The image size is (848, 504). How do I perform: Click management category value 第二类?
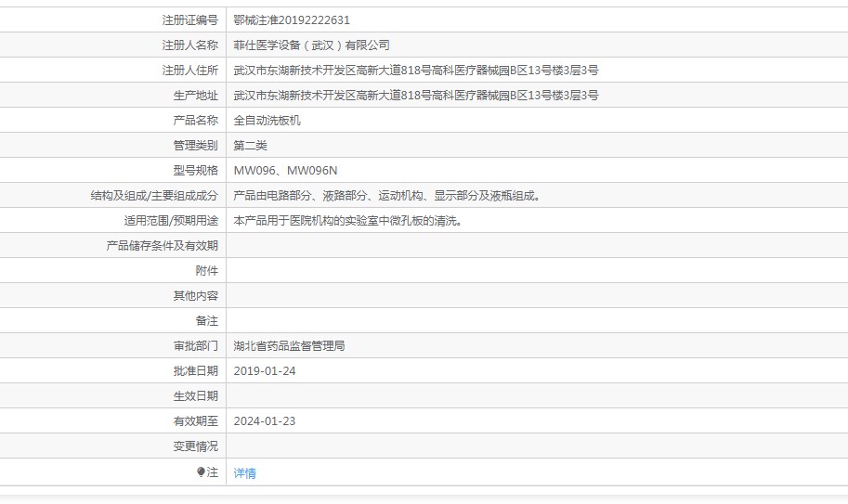click(x=250, y=145)
